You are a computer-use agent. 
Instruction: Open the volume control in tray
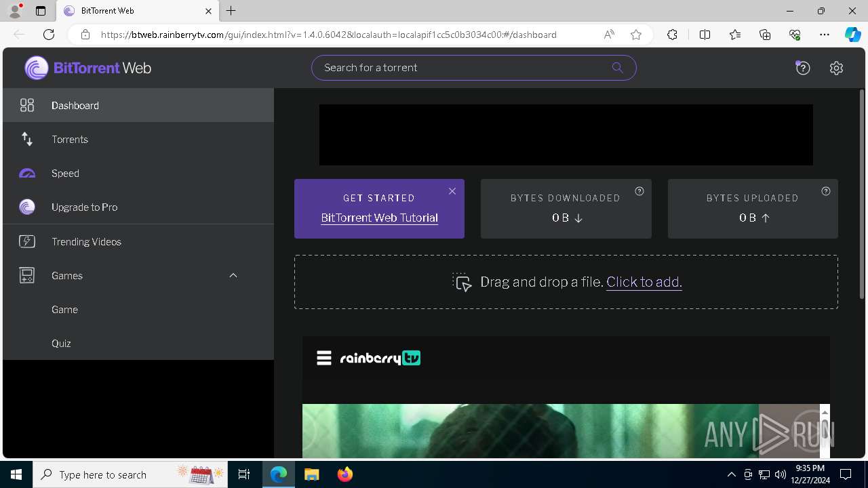coord(780,474)
